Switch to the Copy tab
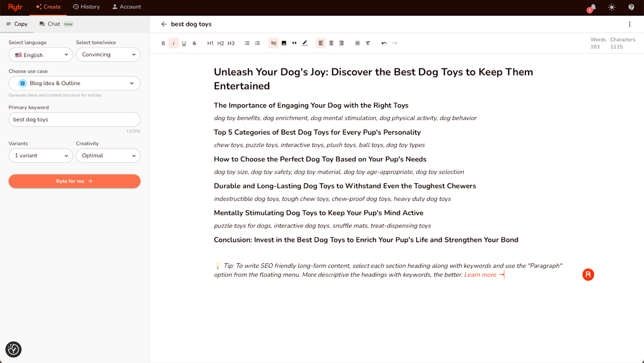Viewport: 644px width, 363px height. (17, 24)
